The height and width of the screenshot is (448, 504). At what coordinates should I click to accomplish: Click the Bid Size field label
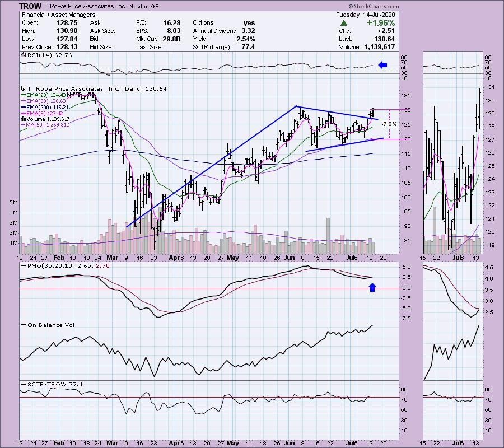[x=101, y=47]
